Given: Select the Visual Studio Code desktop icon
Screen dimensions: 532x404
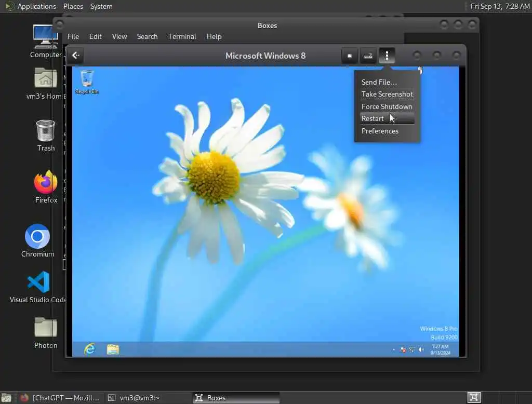Looking at the screenshot, I should point(38,287).
